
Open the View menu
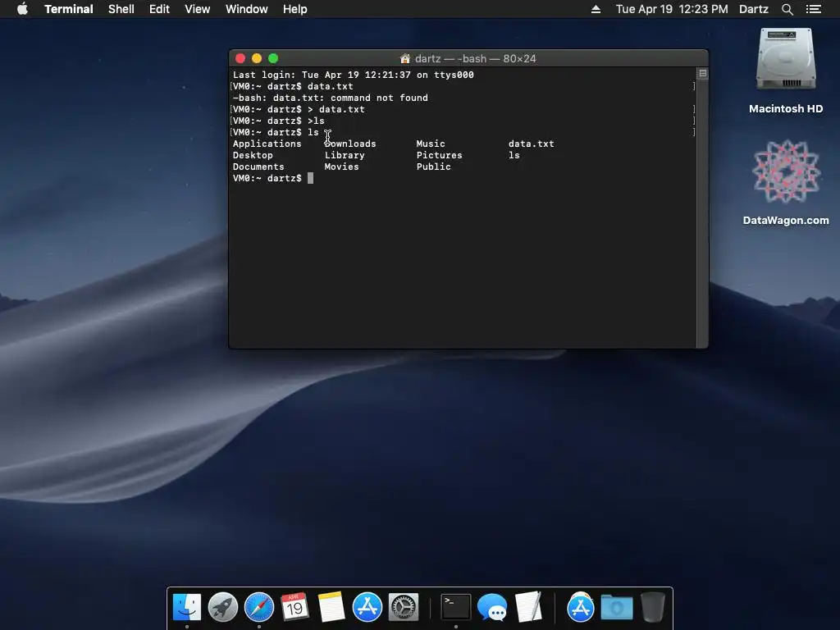(x=197, y=9)
